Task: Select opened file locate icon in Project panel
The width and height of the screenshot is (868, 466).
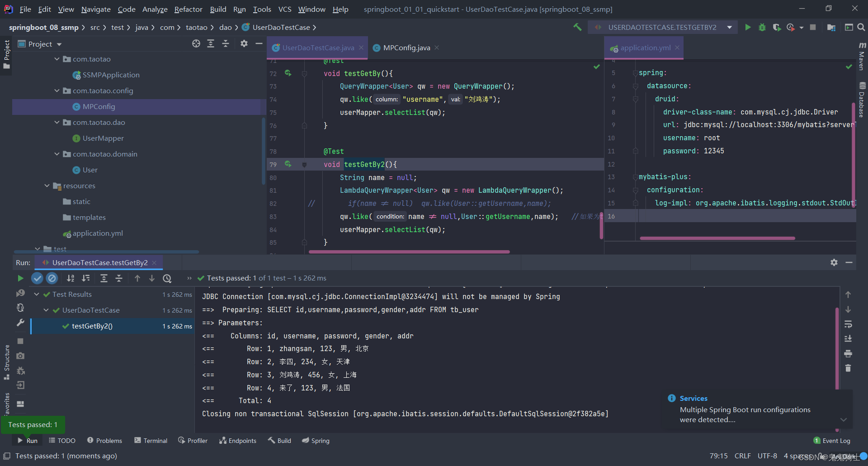Action: [x=196, y=43]
